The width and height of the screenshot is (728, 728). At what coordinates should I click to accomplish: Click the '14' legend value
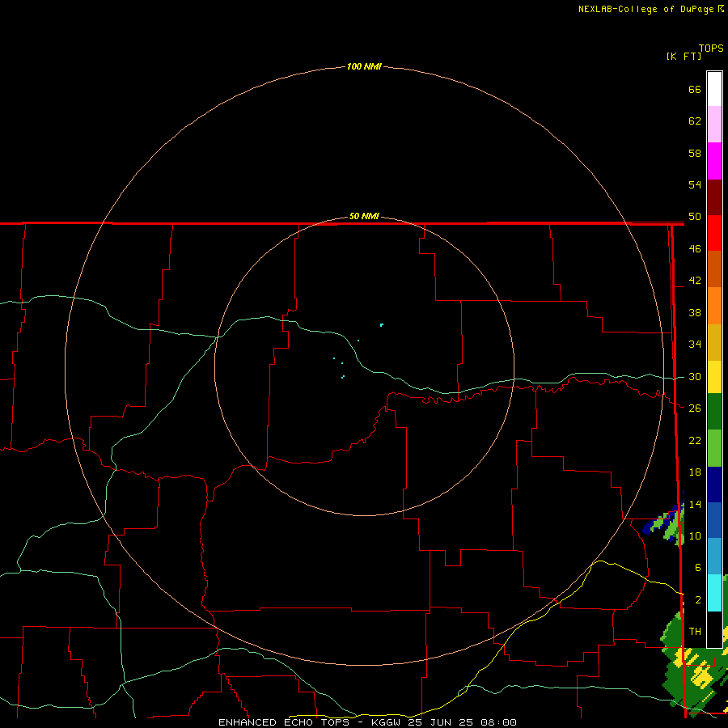click(695, 504)
